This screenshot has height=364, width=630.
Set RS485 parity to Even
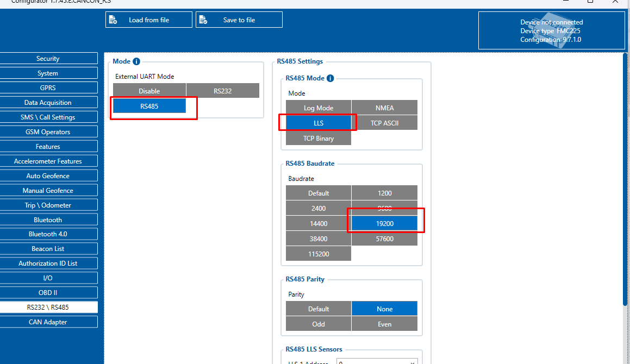[384, 324]
